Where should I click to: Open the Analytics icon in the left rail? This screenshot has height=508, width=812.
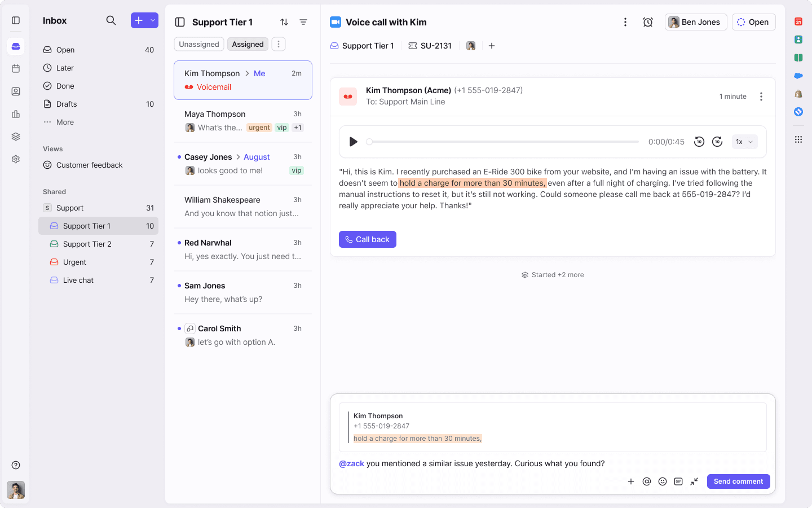pos(15,114)
